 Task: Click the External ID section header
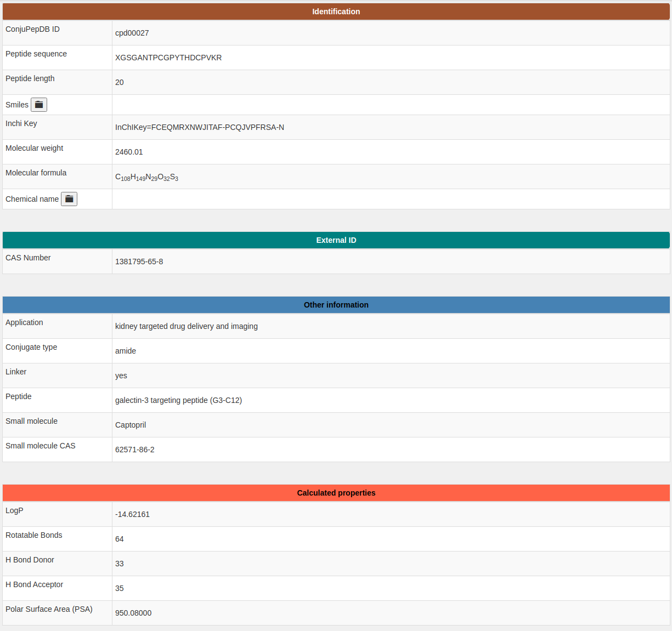coord(336,240)
